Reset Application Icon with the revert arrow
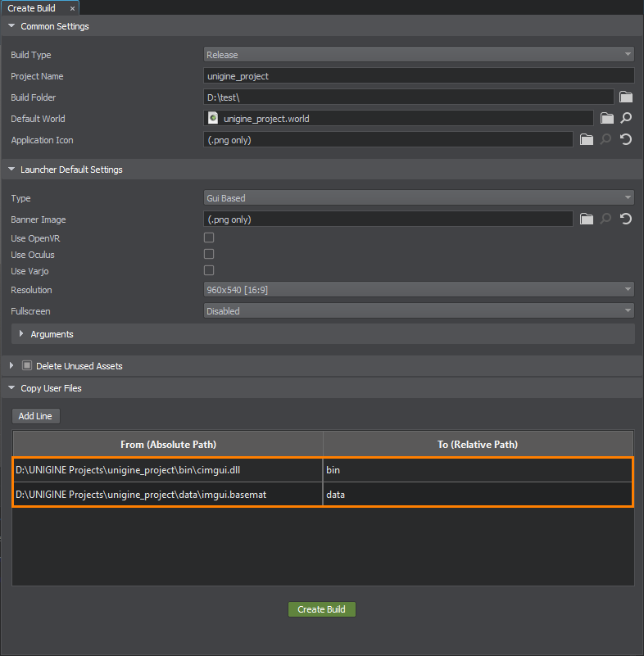The image size is (644, 656). [626, 139]
